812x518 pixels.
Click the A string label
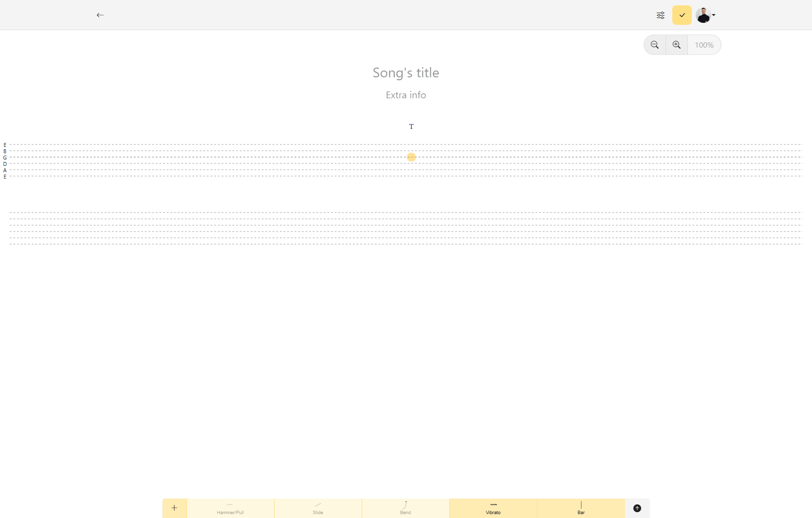click(5, 170)
